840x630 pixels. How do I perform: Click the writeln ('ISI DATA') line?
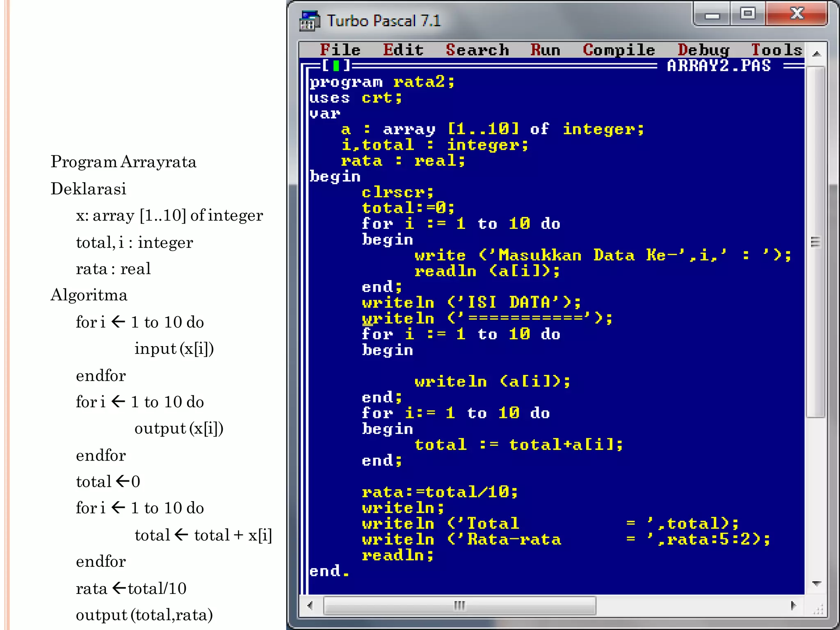tap(471, 303)
